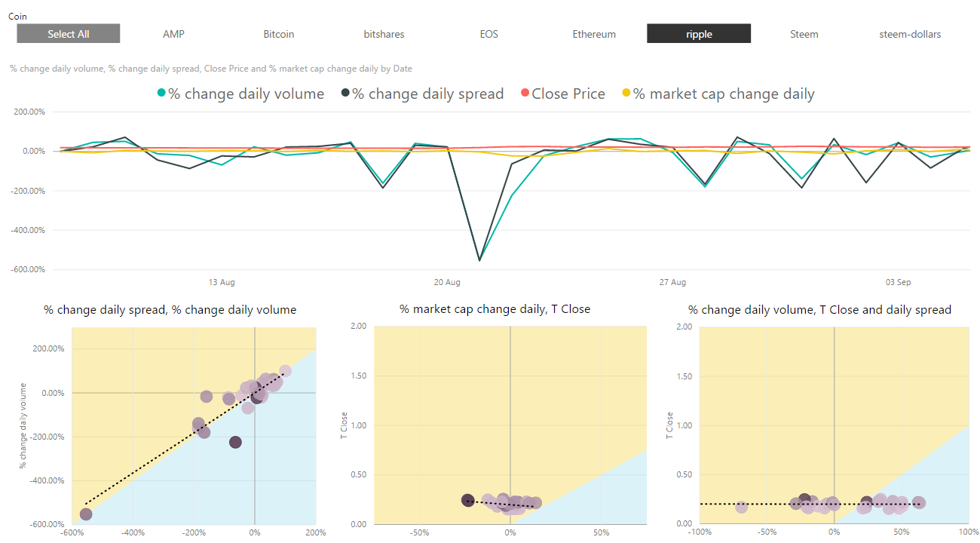The width and height of the screenshot is (980, 543).
Task: Select the steem-dollars coin filter
Action: click(x=910, y=34)
